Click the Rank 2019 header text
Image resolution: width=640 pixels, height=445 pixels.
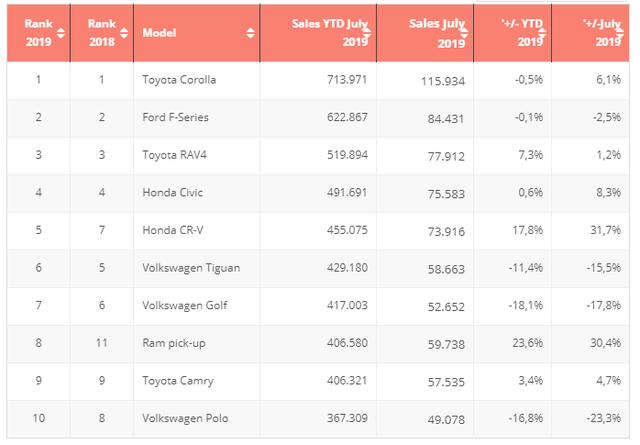click(x=38, y=33)
